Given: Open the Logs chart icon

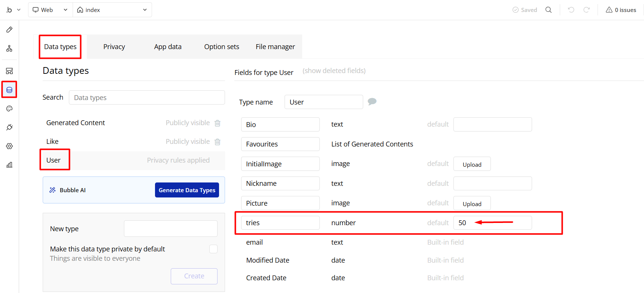Looking at the screenshot, I should click(9, 165).
